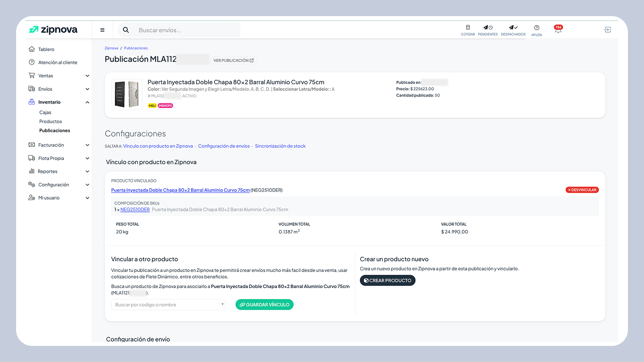Viewport: 644px width, 362px height.
Task: Open the Cotizar calculator icon
Action: 468,27
